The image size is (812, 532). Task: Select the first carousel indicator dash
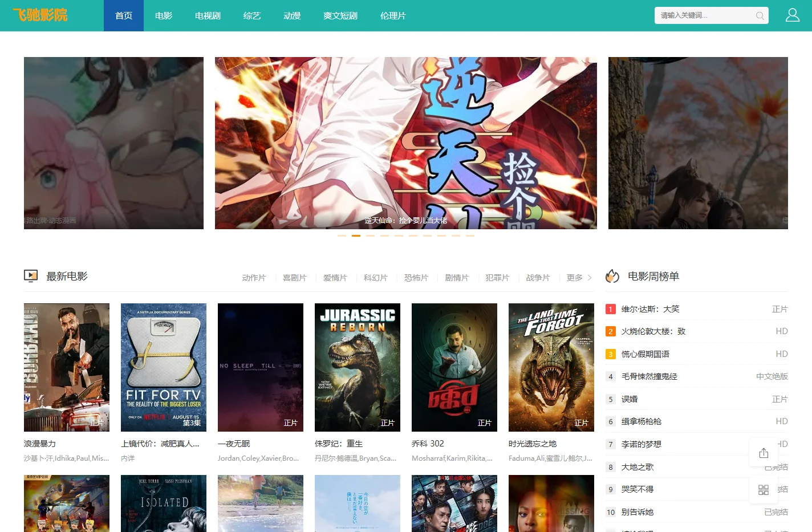pos(342,235)
